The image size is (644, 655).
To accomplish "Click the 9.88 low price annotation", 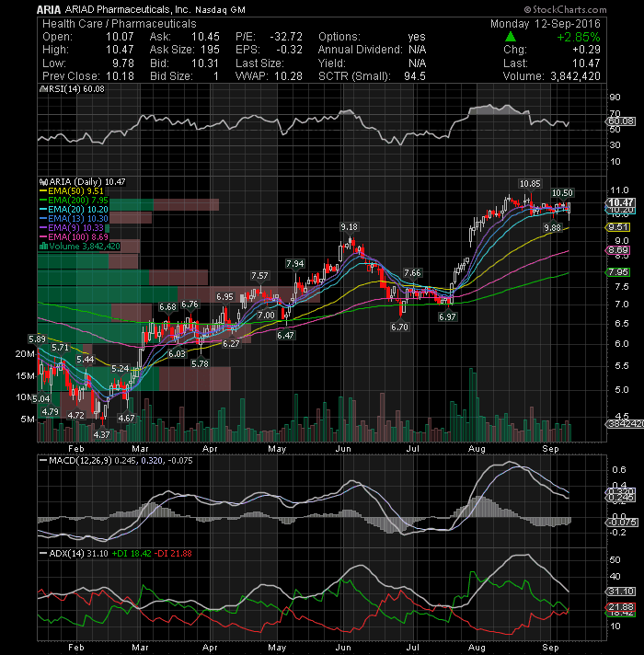I will 552,227.
